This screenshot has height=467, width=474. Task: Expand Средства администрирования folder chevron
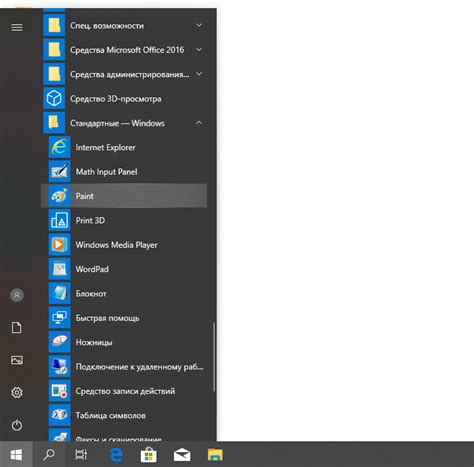pos(199,74)
